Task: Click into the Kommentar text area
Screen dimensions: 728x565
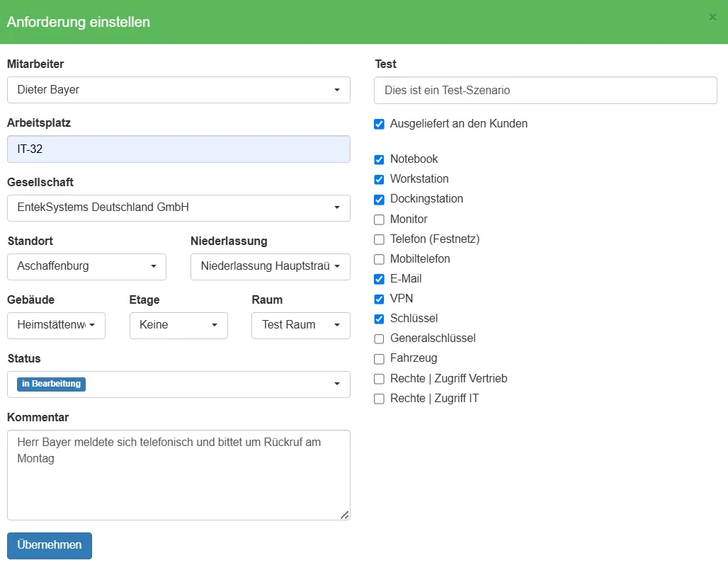Action: click(x=178, y=475)
